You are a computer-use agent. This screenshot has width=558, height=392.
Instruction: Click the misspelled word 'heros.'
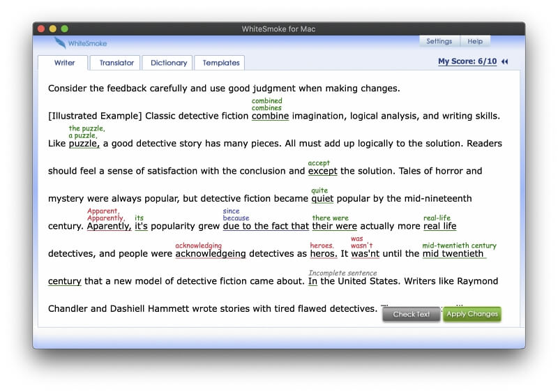point(324,254)
